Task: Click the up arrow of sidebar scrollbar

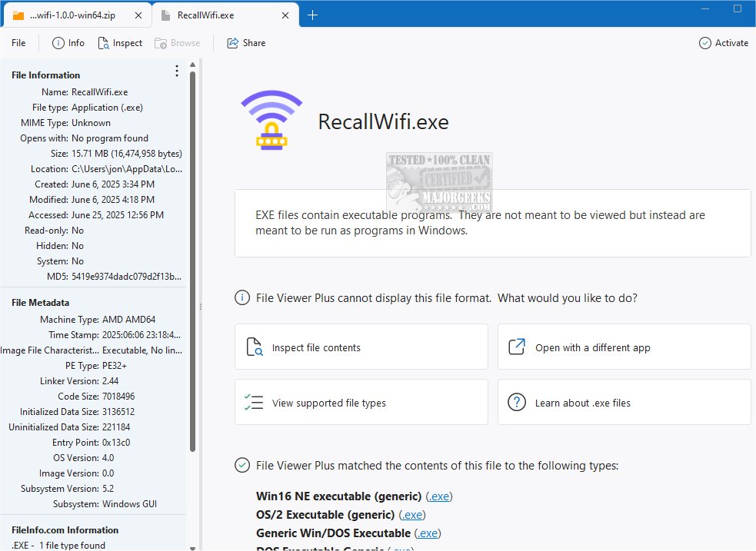Action: pos(193,65)
